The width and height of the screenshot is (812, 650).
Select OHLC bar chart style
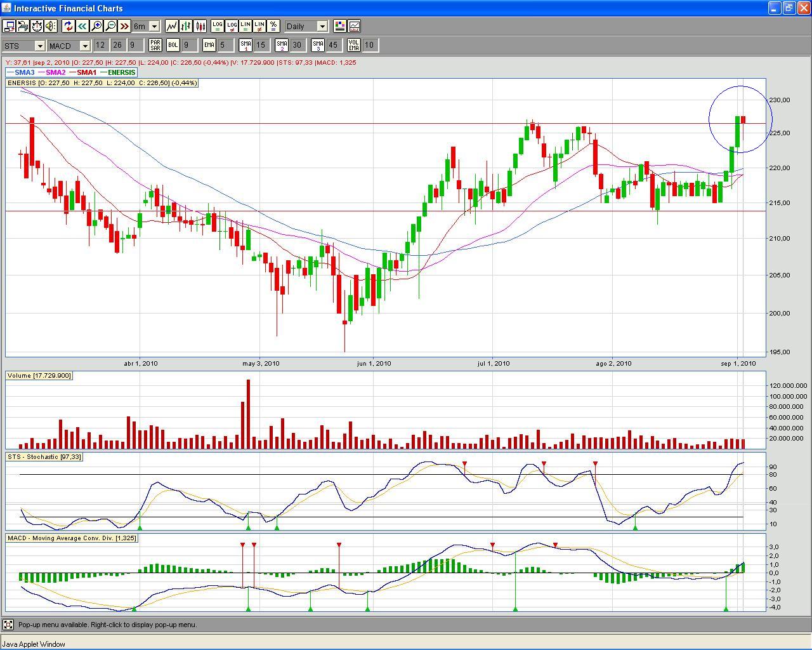(186, 26)
